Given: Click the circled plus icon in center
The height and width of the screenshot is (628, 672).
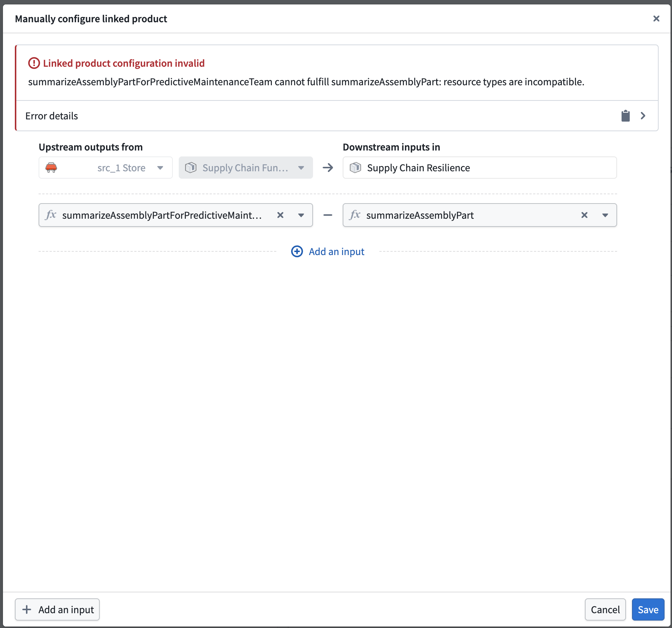Looking at the screenshot, I should [297, 251].
